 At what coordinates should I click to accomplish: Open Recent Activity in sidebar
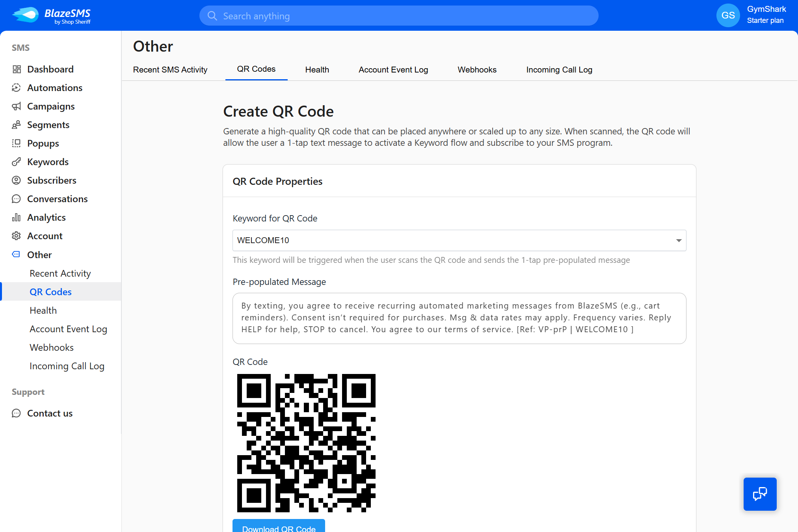(x=60, y=273)
